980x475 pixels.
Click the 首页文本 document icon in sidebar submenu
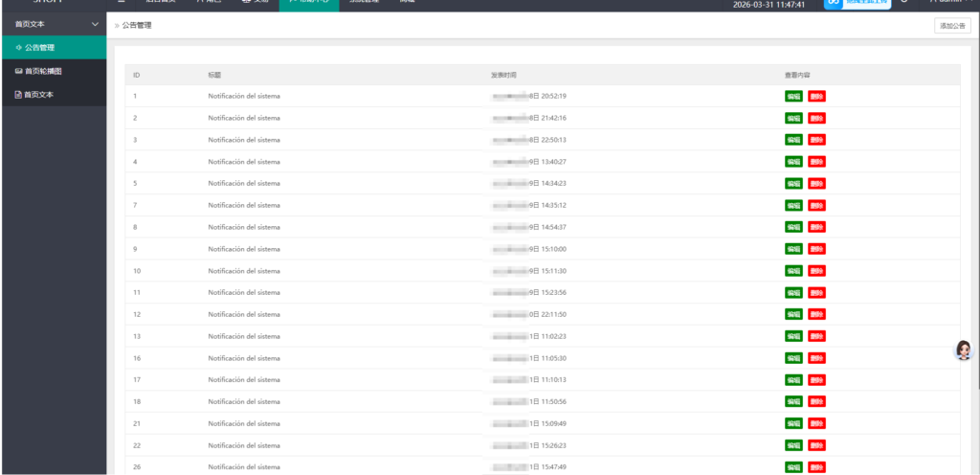[x=18, y=95]
